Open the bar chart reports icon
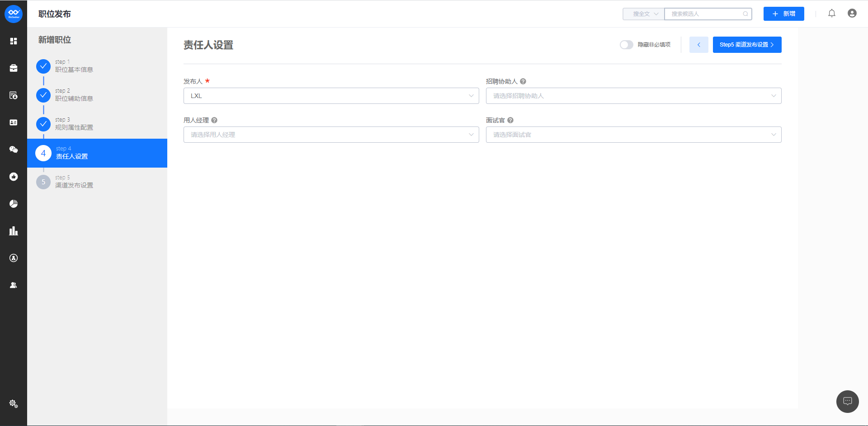 14,231
